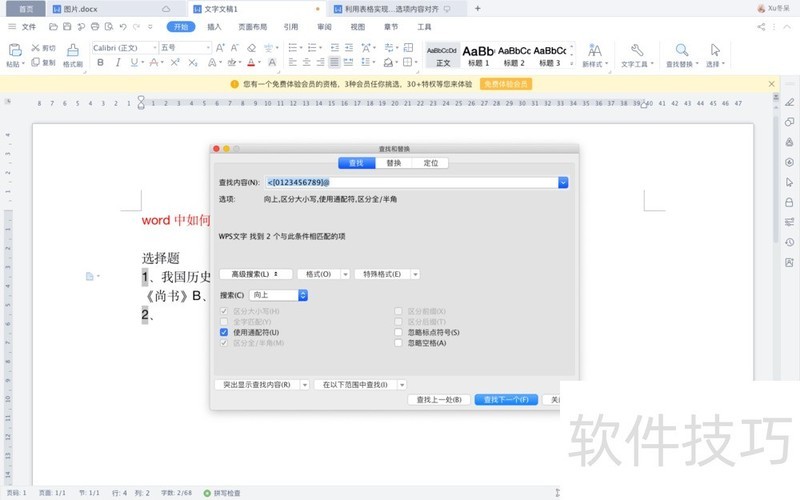Click the clear formatting eraser icon
Viewport: 800px width, 500px height.
tap(252, 47)
